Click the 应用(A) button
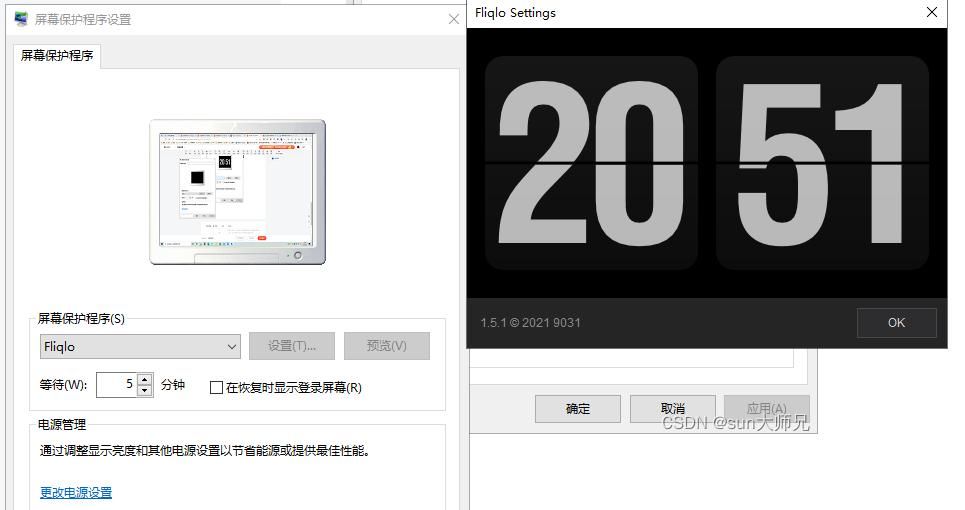The image size is (965, 510). 766,408
